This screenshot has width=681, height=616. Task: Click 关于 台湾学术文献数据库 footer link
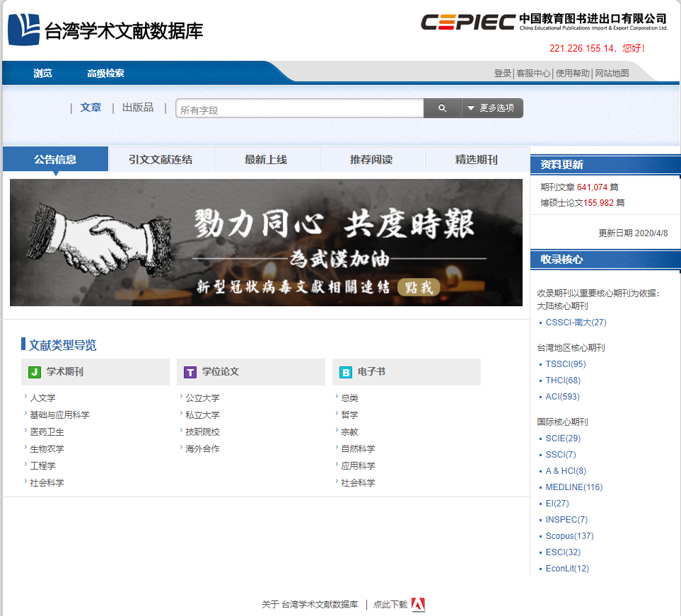tap(310, 604)
